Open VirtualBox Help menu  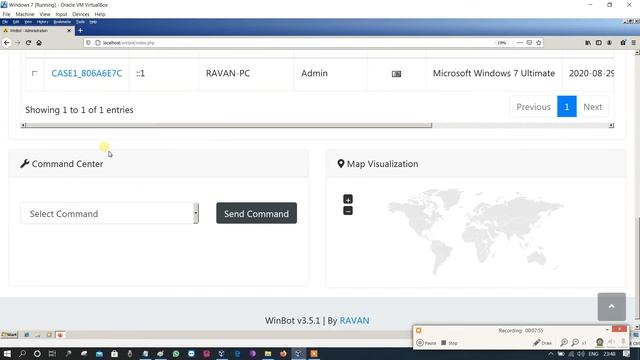(x=100, y=14)
